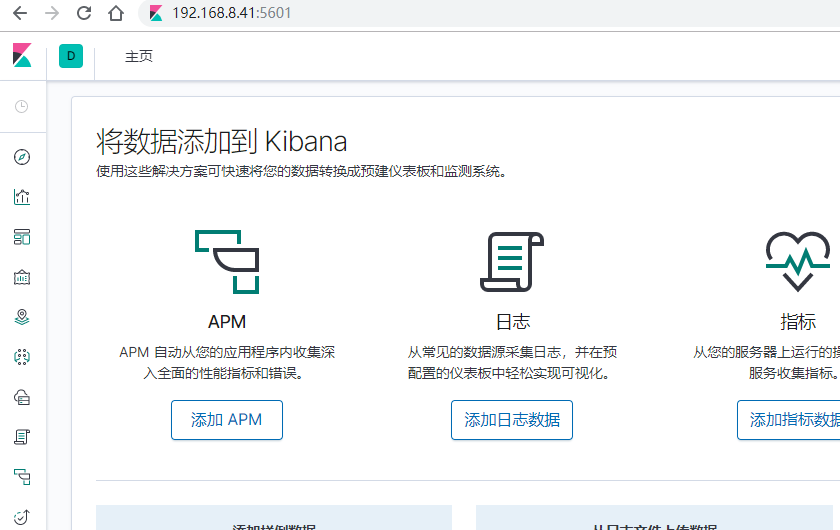Click the 主页 breadcrumb
This screenshot has height=530, width=840.
(x=139, y=56)
